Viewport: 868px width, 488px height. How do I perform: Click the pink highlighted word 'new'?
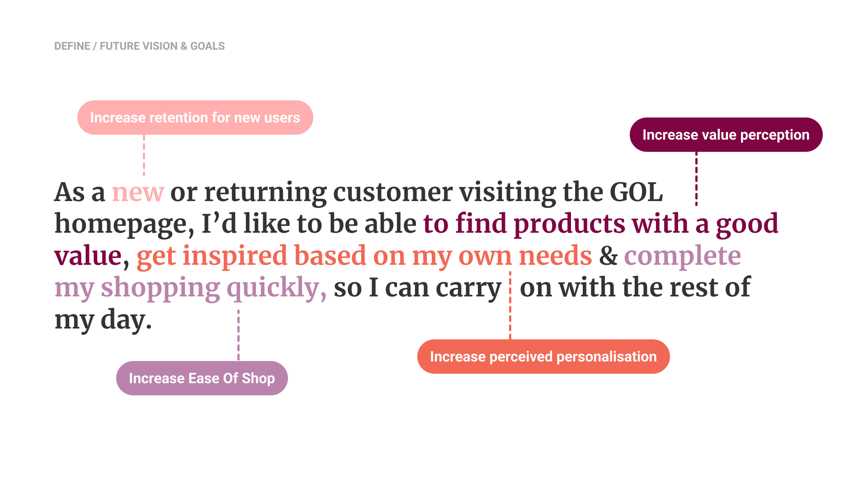tap(138, 192)
